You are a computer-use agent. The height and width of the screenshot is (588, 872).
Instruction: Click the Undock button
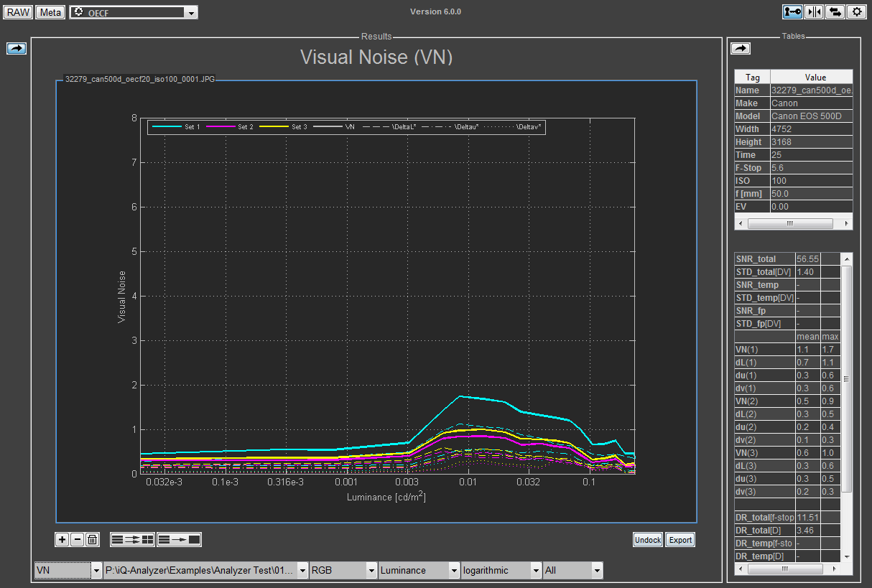pyautogui.click(x=648, y=540)
